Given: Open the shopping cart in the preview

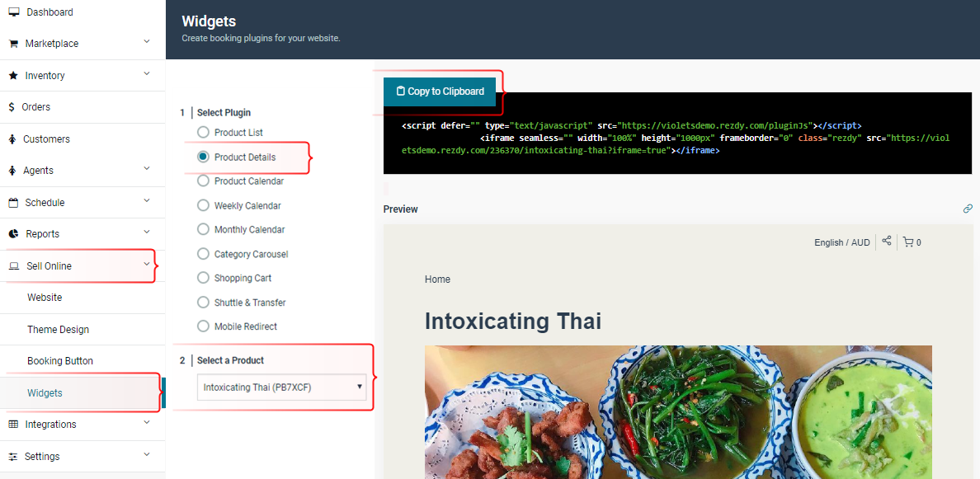Looking at the screenshot, I should coord(912,242).
